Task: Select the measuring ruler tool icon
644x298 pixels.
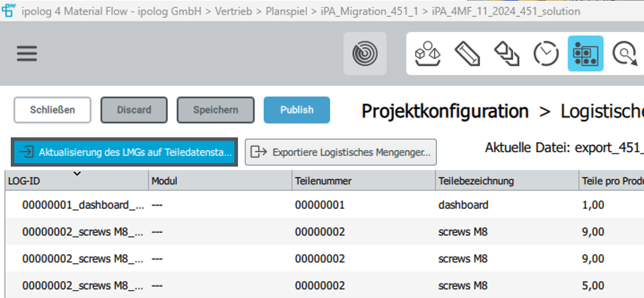Action: coord(467,53)
